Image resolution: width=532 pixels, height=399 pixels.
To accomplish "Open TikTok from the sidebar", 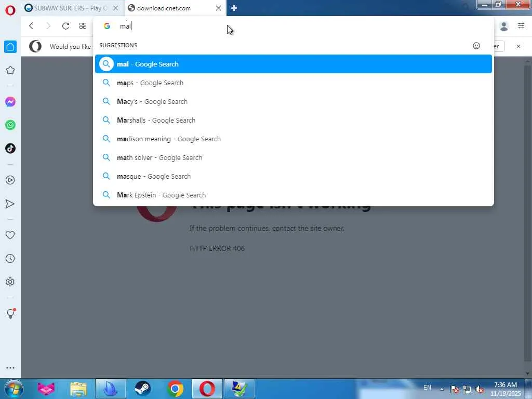I will tap(10, 148).
